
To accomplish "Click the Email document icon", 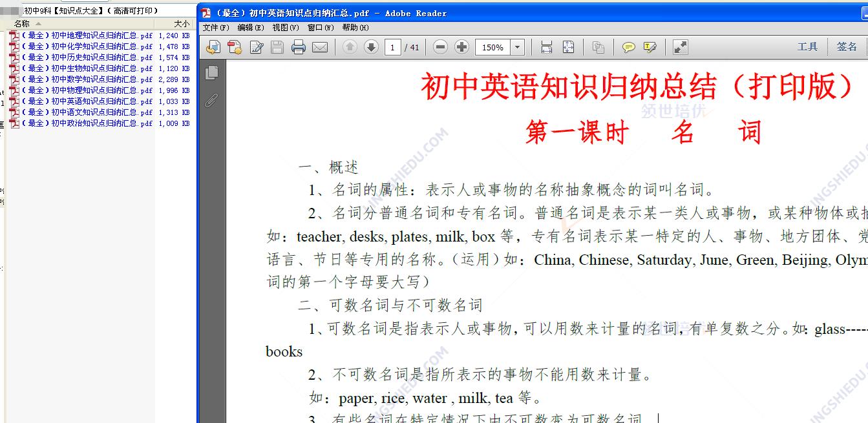I will coord(320,46).
